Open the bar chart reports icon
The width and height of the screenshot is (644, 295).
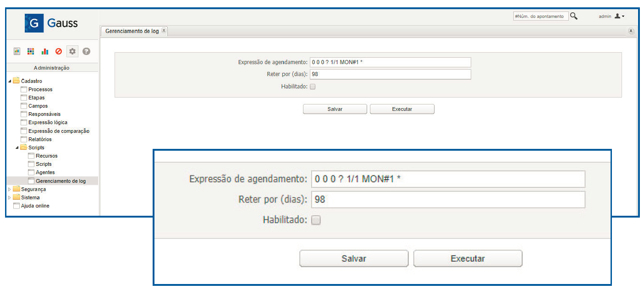(x=45, y=51)
